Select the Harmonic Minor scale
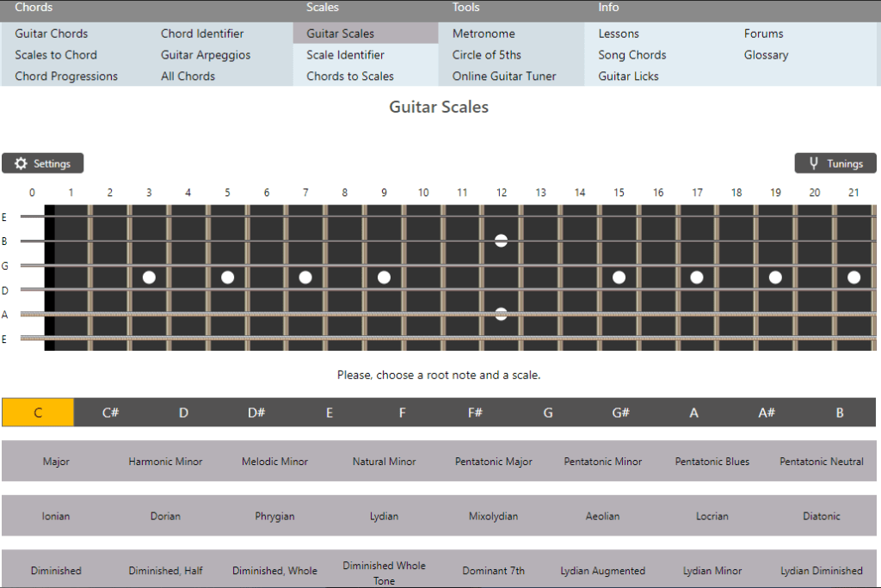The height and width of the screenshot is (588, 881). (x=165, y=462)
